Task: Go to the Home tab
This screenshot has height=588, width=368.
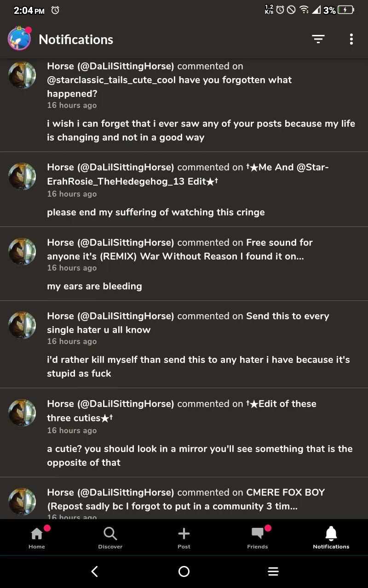Action: coord(37,537)
